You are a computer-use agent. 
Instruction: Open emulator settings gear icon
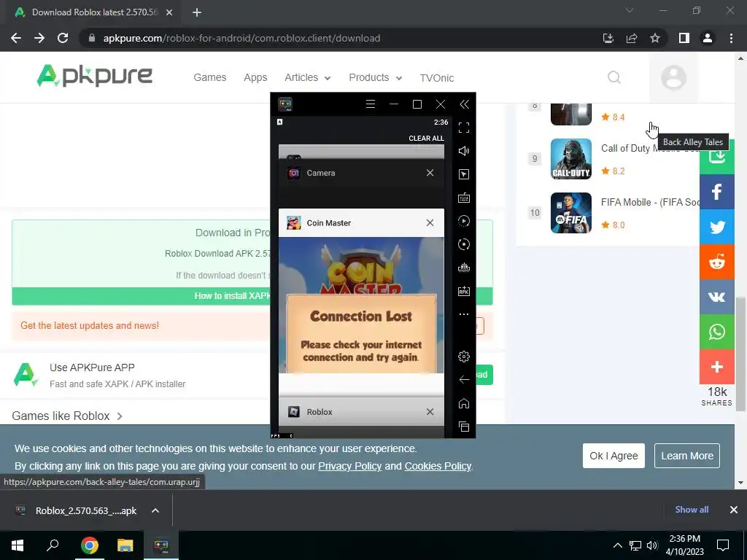(x=463, y=356)
